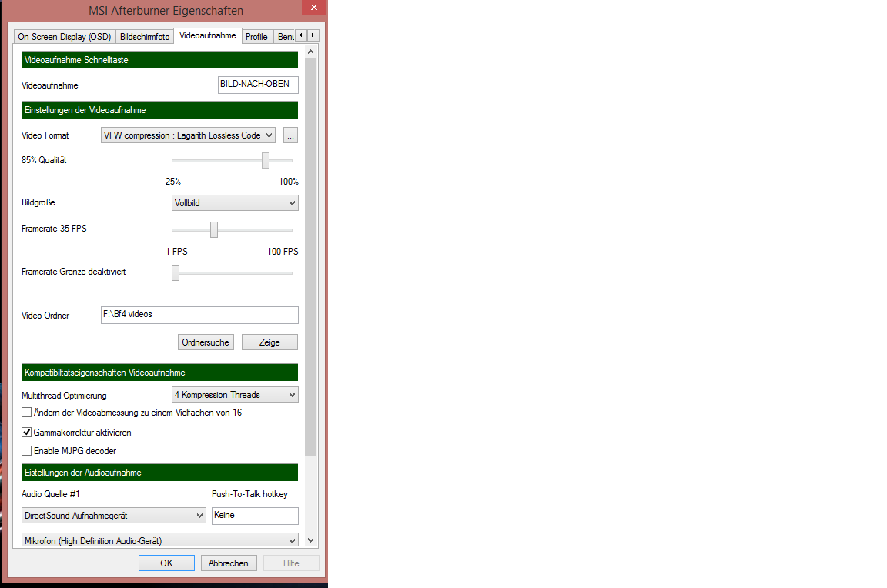
Task: Click the scrollbar up arrow
Action: point(310,52)
